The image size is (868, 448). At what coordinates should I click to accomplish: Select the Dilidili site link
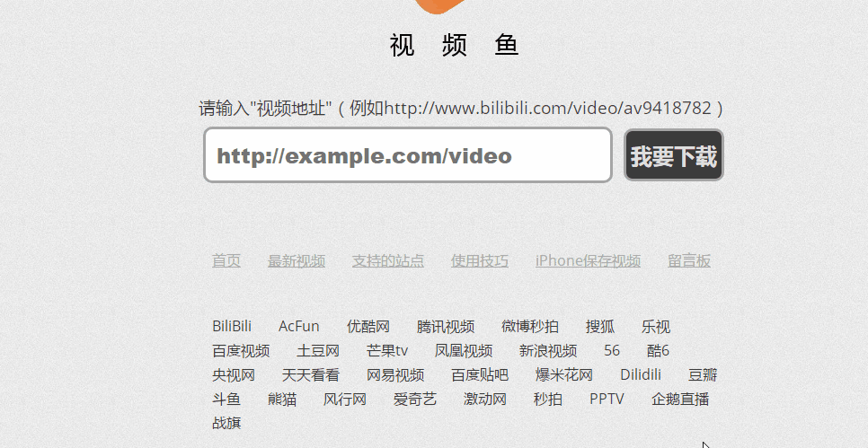[641, 374]
